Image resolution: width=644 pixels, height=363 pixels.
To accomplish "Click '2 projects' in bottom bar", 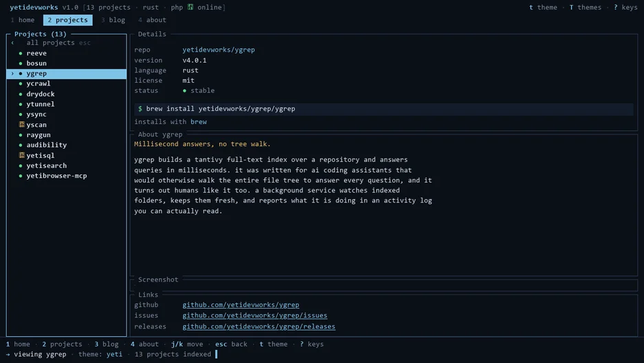I will pos(62,344).
